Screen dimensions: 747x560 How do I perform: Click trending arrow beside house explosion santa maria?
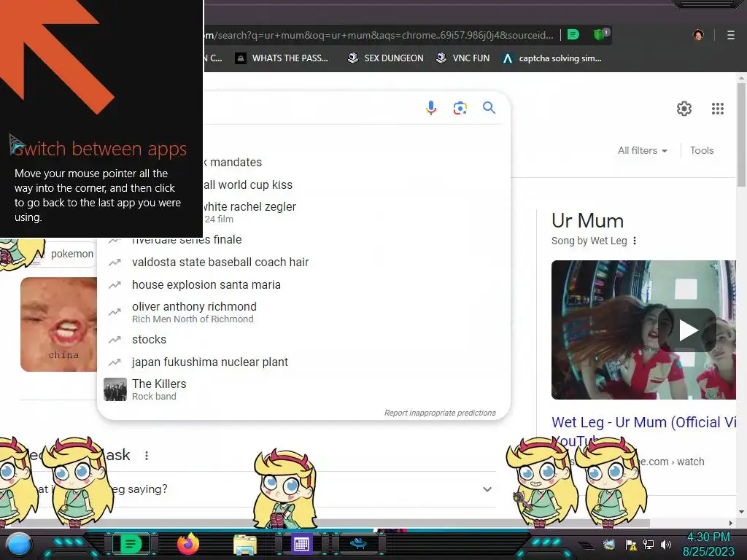[115, 285]
